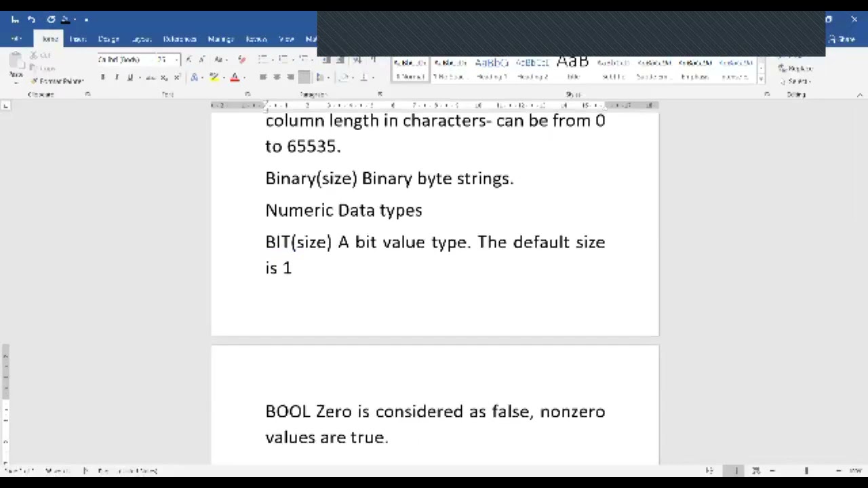
Task: Click the Bullets list icon
Action: point(264,60)
